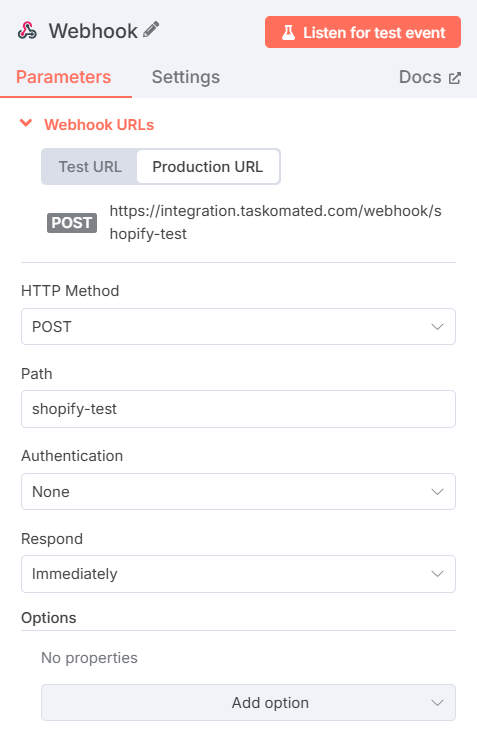Switch to Test URL option

pyautogui.click(x=90, y=167)
